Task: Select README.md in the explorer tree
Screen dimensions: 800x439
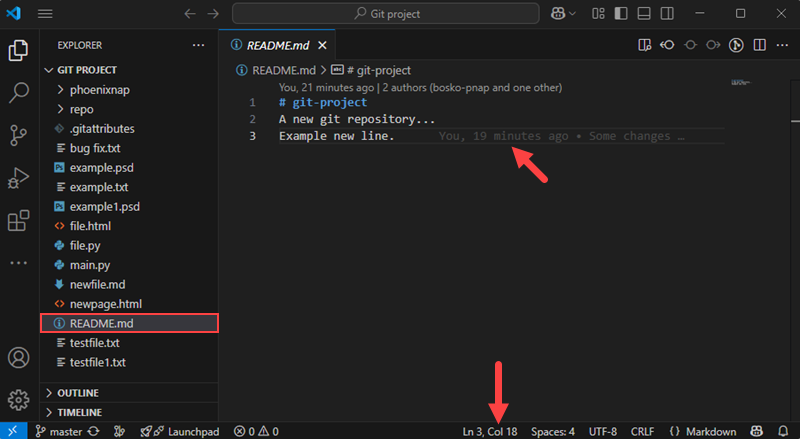Action: 130,323
